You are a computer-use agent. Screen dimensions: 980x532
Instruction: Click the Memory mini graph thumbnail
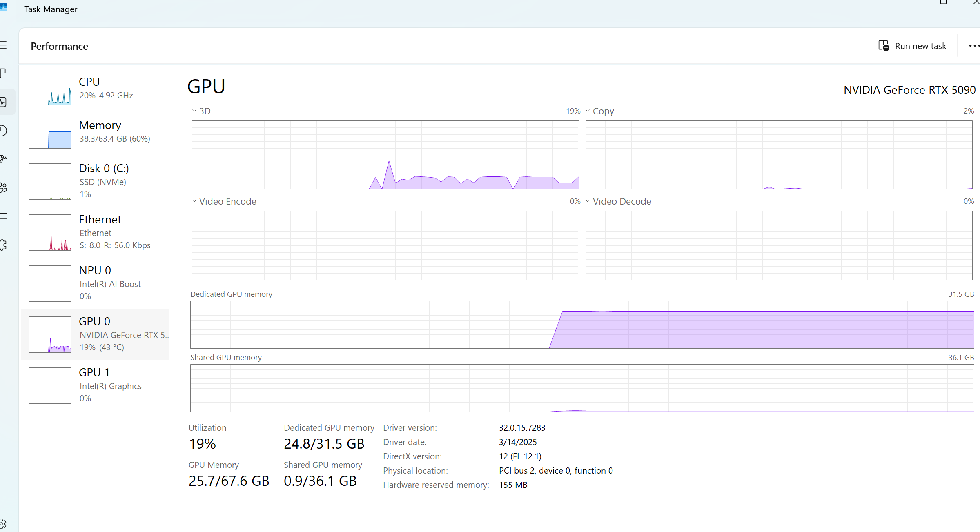click(x=50, y=134)
